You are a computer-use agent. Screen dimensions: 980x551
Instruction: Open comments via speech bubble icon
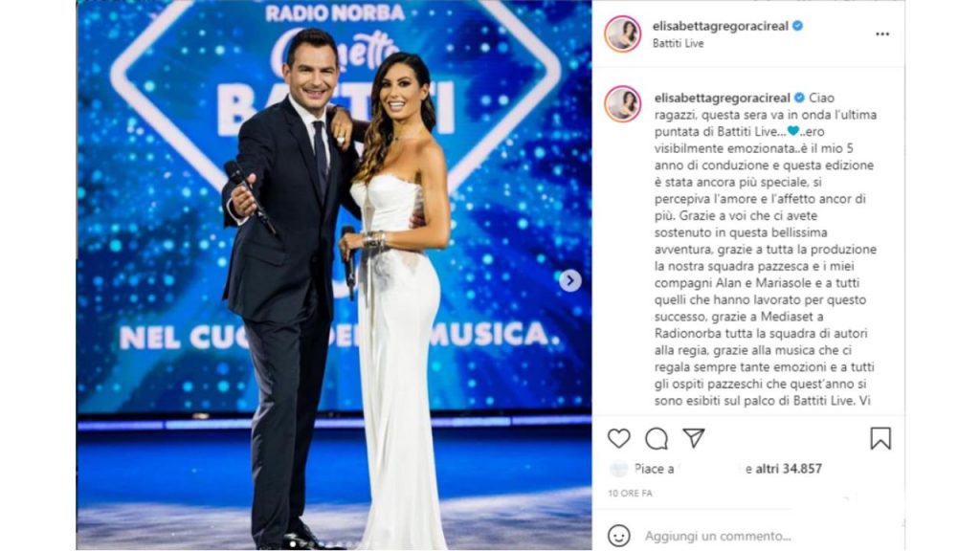tap(657, 438)
